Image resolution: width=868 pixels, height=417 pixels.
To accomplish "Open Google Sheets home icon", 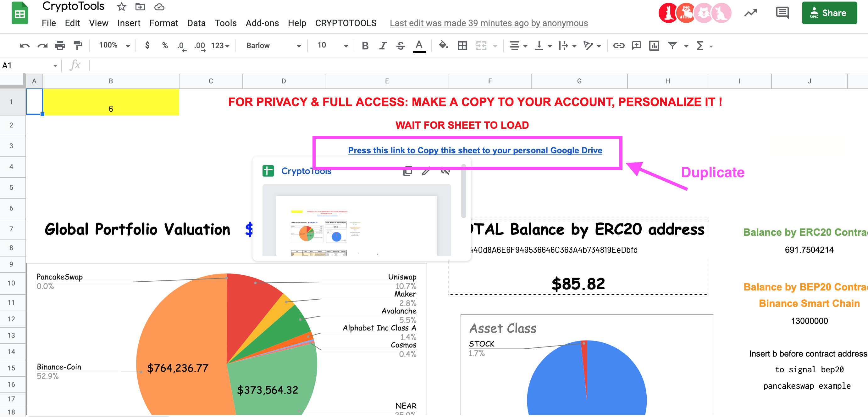I will pyautogui.click(x=20, y=13).
